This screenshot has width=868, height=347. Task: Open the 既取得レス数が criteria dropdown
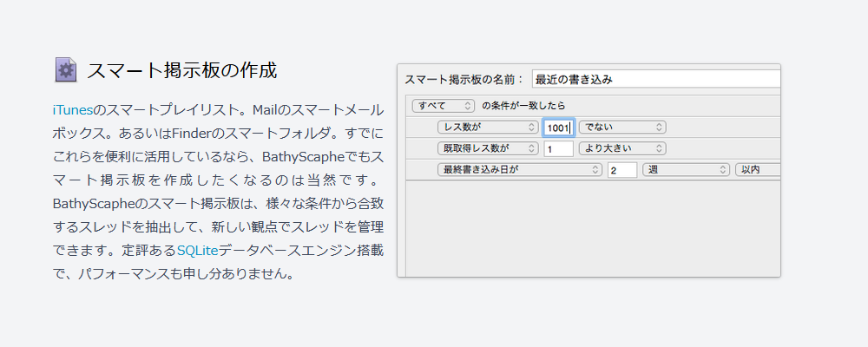click(488, 148)
